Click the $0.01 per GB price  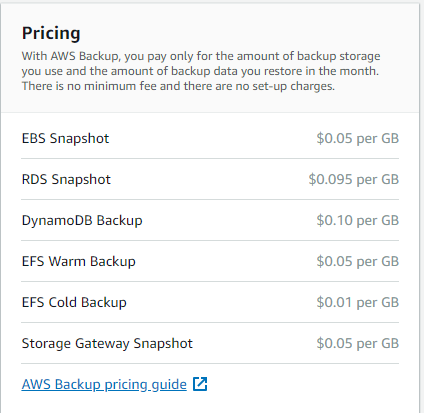pyautogui.click(x=358, y=302)
